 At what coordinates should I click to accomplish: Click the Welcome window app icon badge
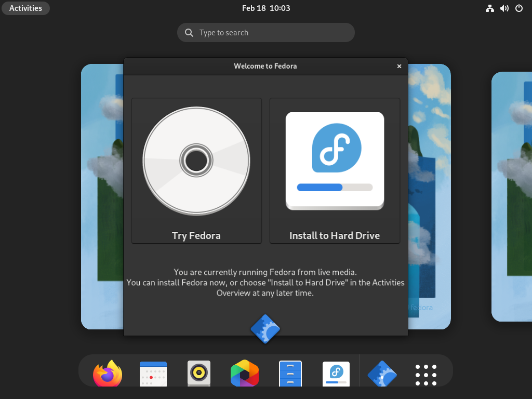pos(265,329)
